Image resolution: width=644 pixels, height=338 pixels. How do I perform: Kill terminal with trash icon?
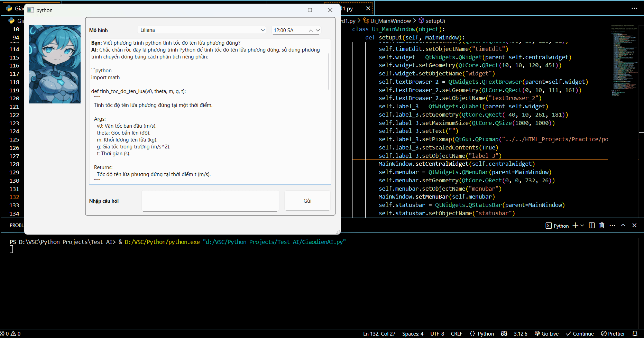click(x=602, y=226)
